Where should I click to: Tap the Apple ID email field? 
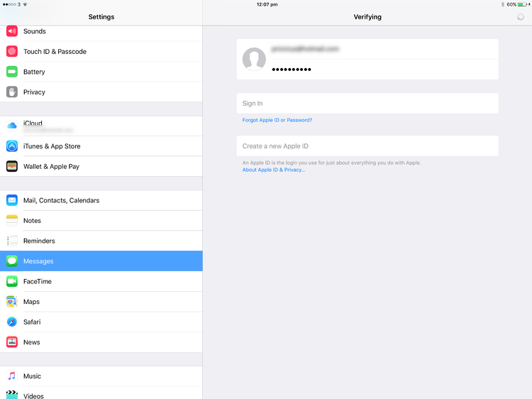[x=384, y=49]
